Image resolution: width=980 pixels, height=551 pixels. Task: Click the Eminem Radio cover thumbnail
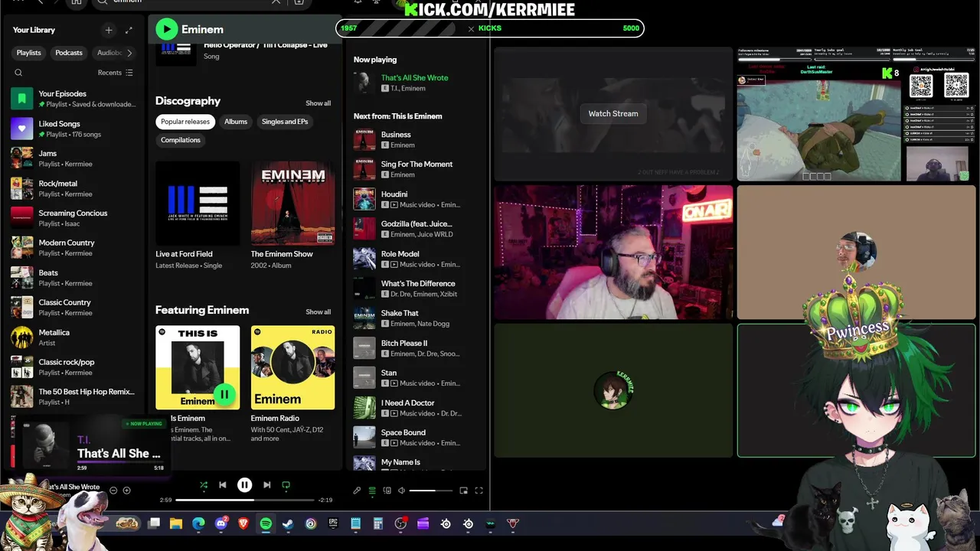coord(292,367)
